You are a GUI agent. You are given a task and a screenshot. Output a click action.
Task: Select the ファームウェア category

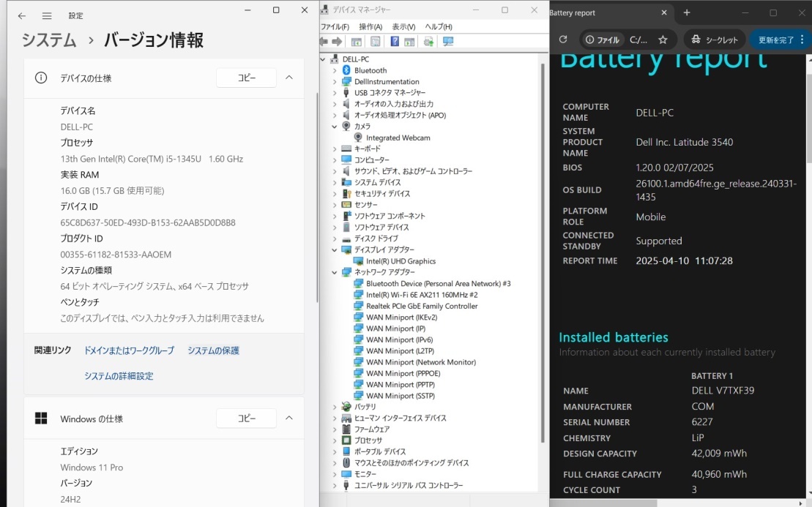371,429
